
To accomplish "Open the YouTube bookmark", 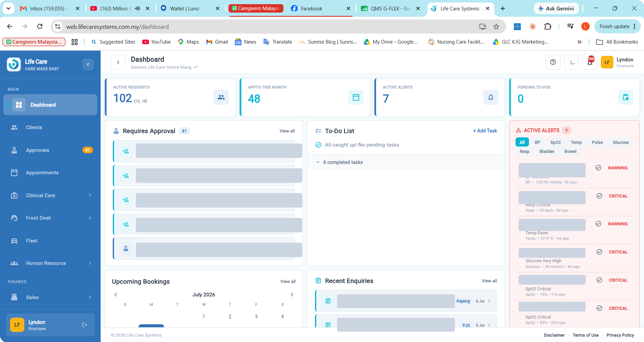I will click(156, 42).
